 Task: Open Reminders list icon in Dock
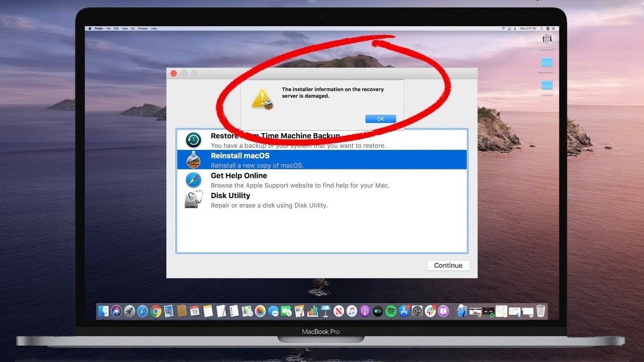(234, 311)
